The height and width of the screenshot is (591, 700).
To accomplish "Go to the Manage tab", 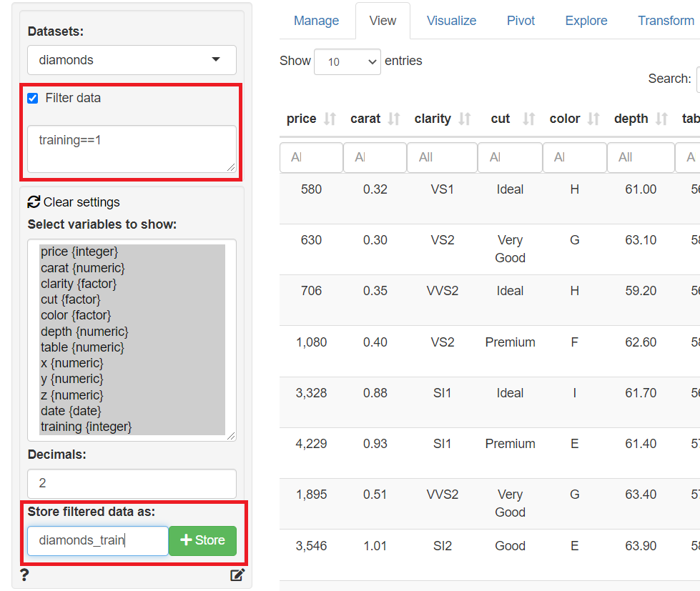I will [316, 21].
